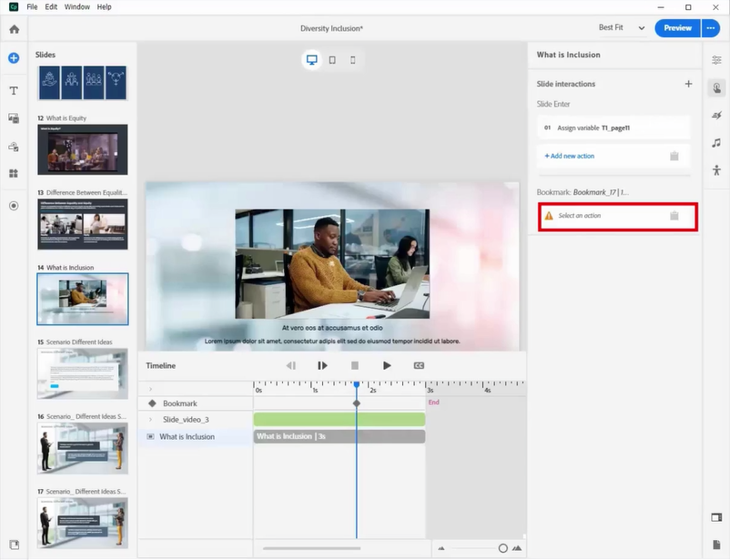This screenshot has width=730, height=560.
Task: Click the play-from-playhead button in the timeline
Action: click(x=322, y=366)
